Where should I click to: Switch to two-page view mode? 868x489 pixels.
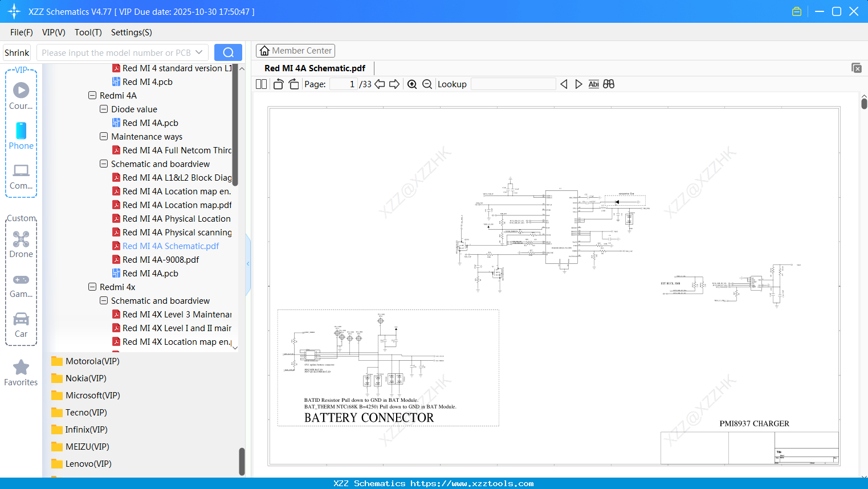pyautogui.click(x=260, y=83)
